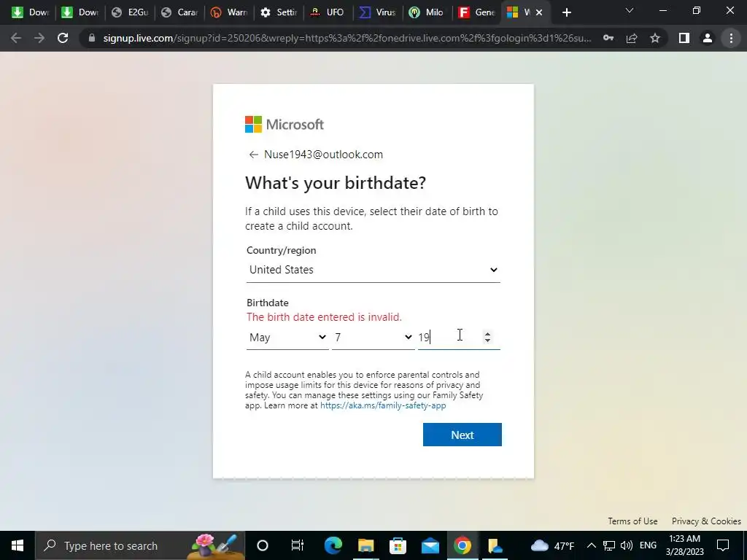Open the Terms of Use link

click(632, 521)
